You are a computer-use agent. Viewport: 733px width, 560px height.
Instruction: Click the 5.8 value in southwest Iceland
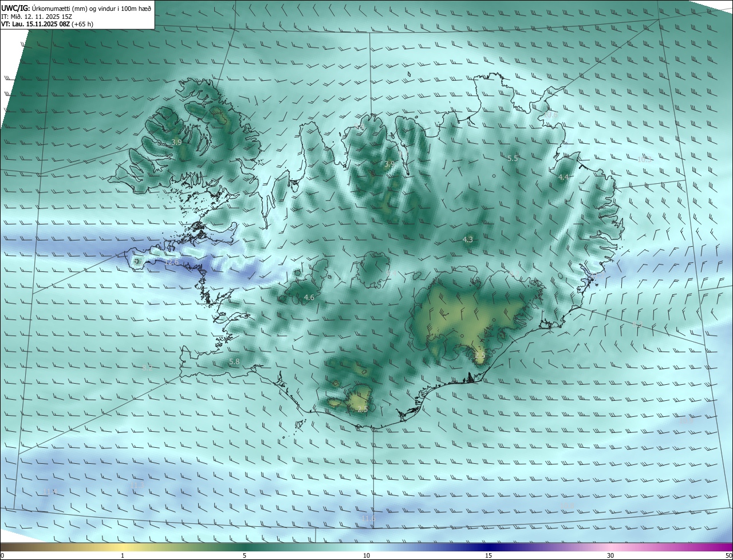[234, 362]
